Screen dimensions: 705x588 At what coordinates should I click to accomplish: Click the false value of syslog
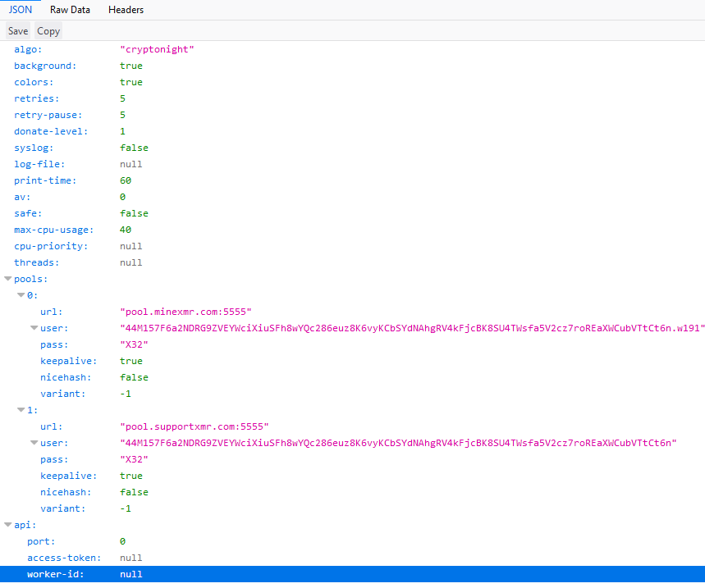[x=134, y=148]
